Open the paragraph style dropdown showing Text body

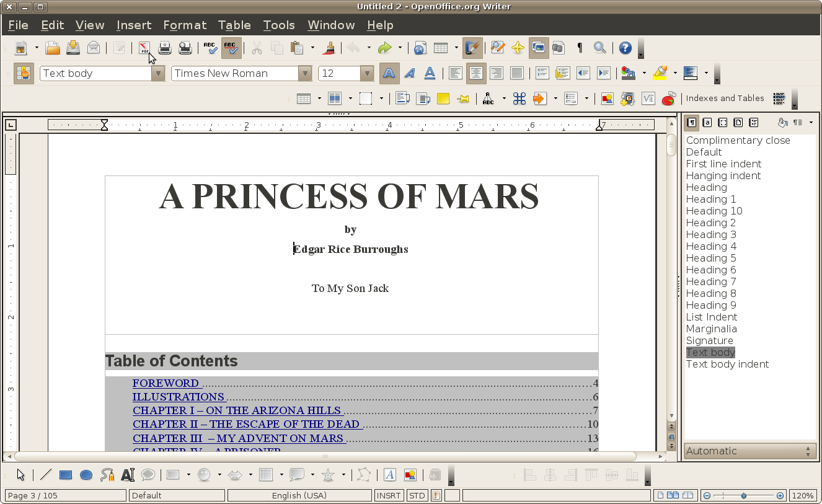click(158, 73)
